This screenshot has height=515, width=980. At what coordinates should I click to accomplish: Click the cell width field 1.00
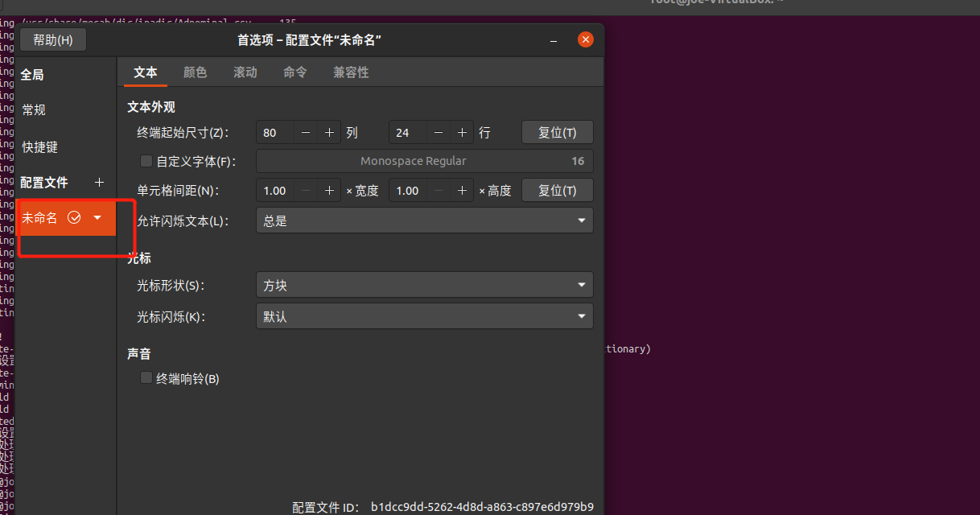tap(275, 191)
